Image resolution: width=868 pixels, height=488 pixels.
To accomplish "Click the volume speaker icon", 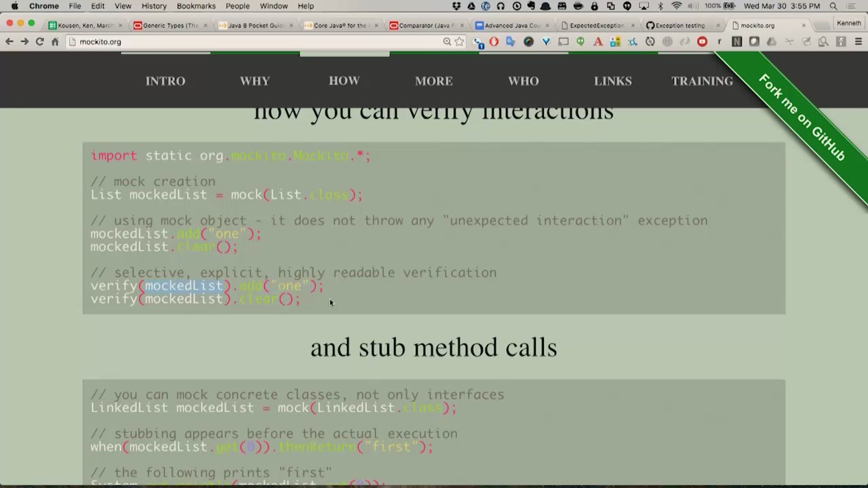I will (694, 6).
